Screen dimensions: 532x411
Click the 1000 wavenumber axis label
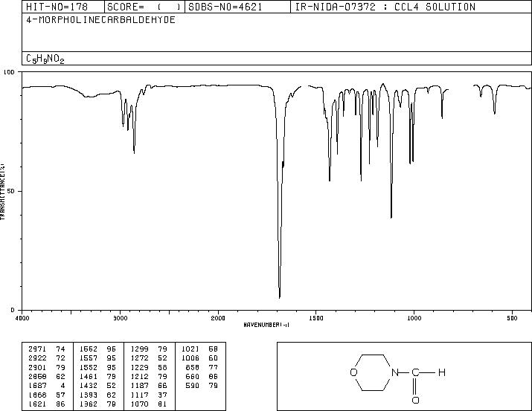tap(414, 318)
